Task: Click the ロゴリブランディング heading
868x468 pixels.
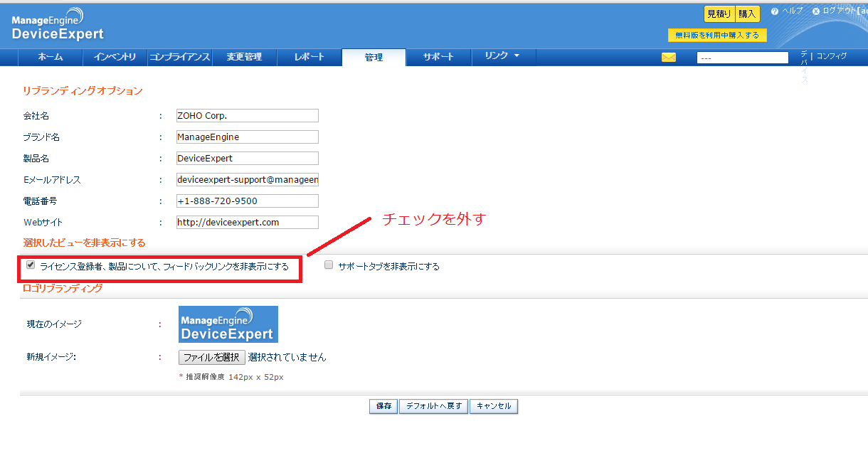Action: pos(63,288)
